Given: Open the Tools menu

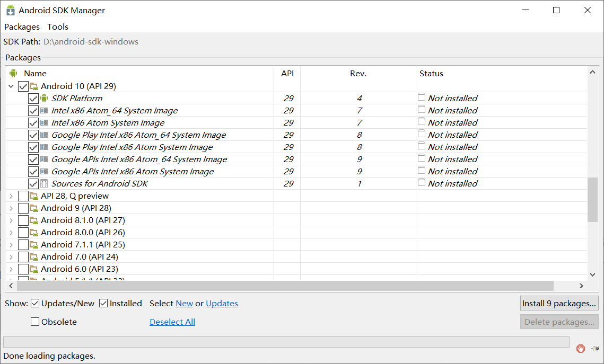Looking at the screenshot, I should tap(58, 26).
